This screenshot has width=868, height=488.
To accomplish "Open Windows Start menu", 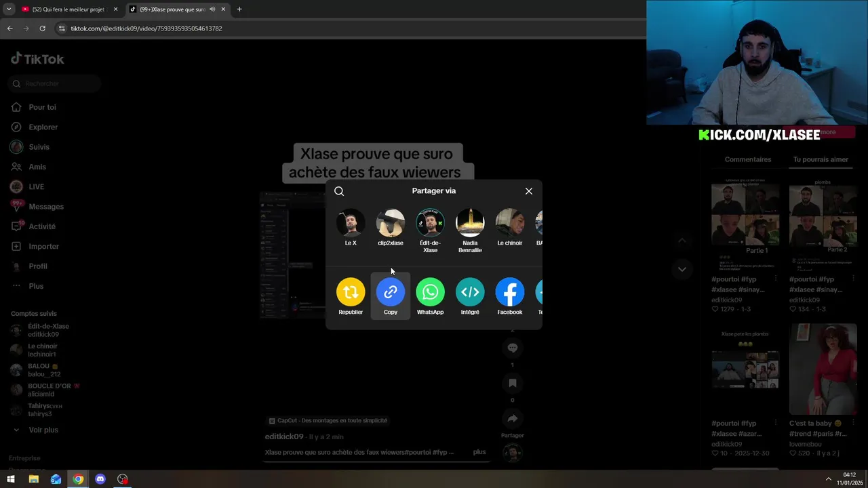I will pos(11,479).
